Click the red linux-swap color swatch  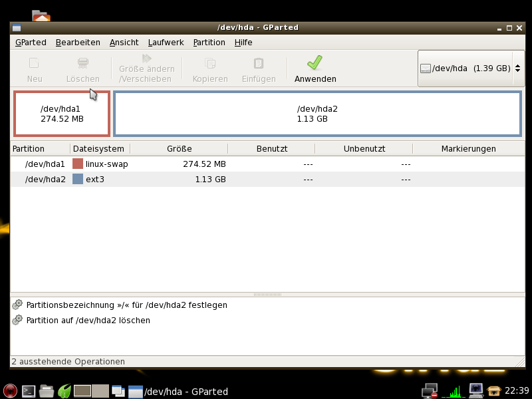click(78, 164)
